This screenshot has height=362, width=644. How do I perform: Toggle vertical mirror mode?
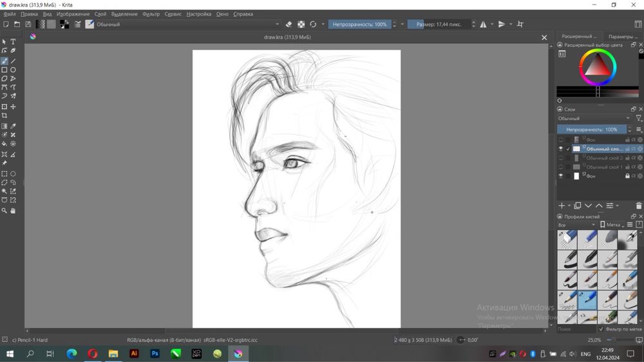[x=502, y=24]
